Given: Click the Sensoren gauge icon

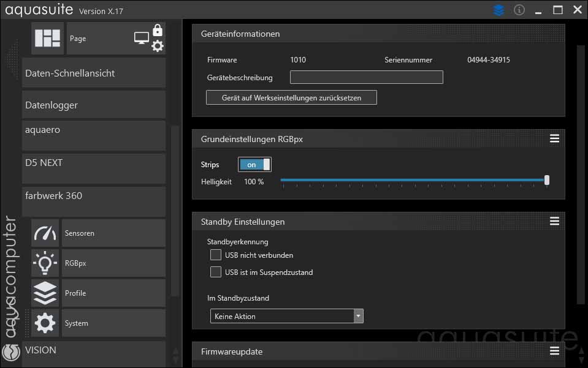Looking at the screenshot, I should pos(45,233).
